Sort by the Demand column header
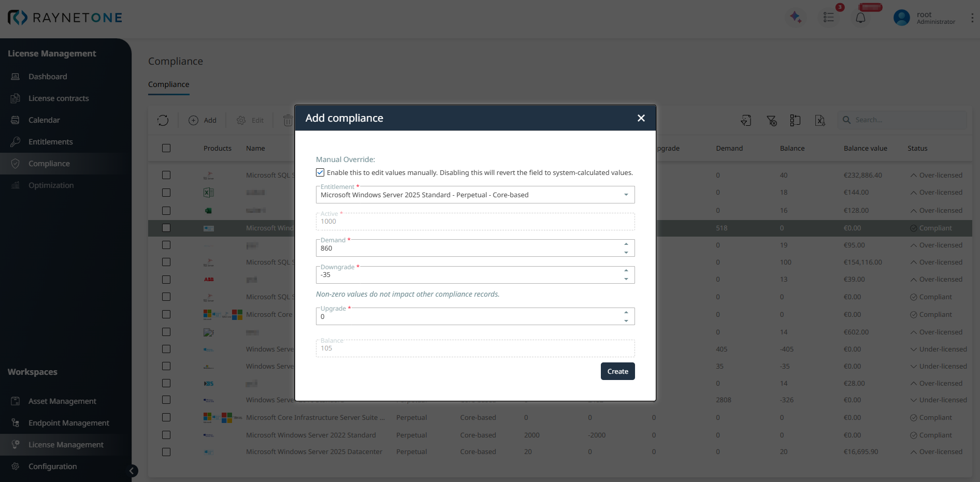Viewport: 980px width, 482px height. click(729, 148)
